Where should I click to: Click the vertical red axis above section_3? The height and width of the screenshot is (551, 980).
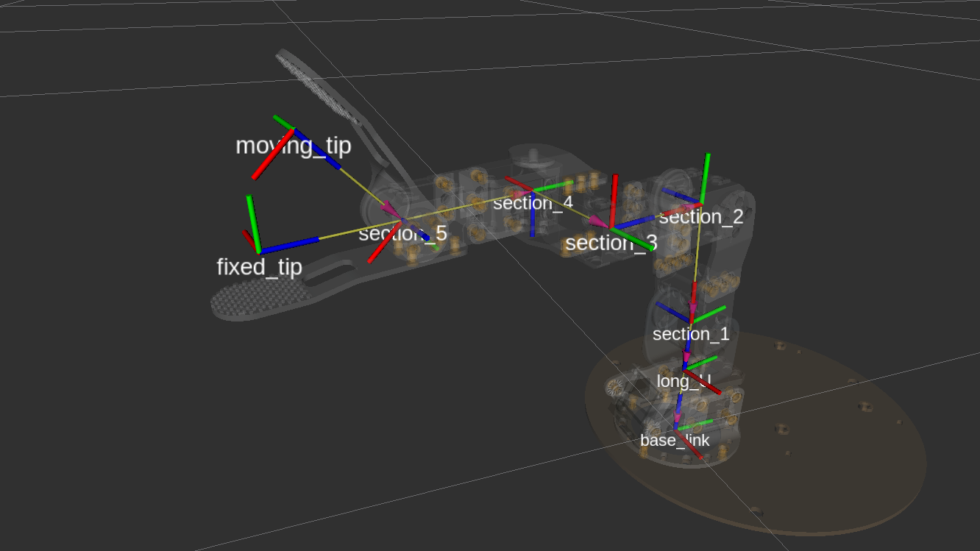[614, 197]
